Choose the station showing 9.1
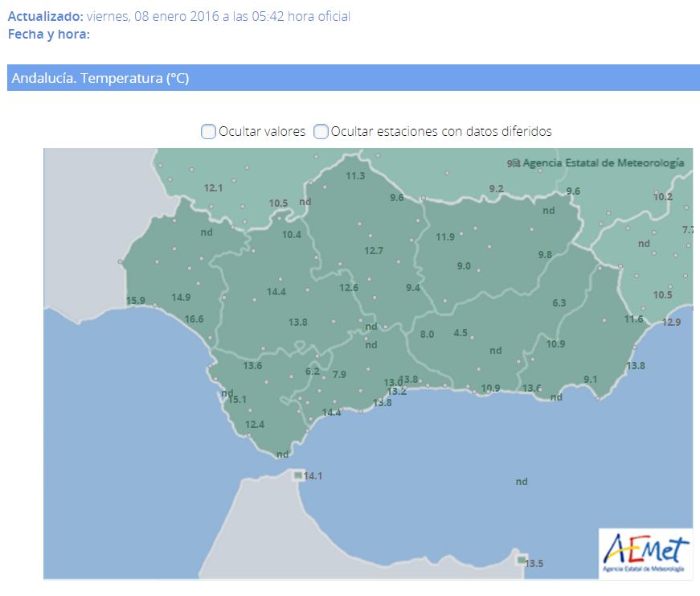This screenshot has height=596, width=700. pyautogui.click(x=591, y=380)
